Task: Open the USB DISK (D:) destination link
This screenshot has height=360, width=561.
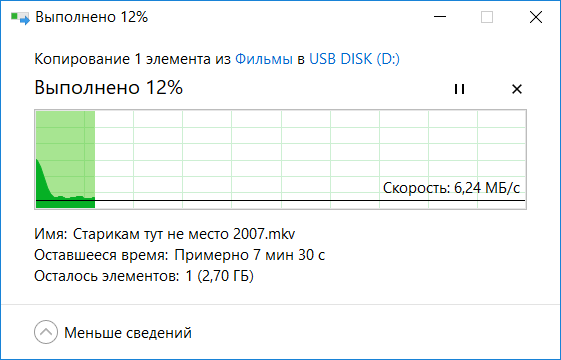Action: [354, 59]
